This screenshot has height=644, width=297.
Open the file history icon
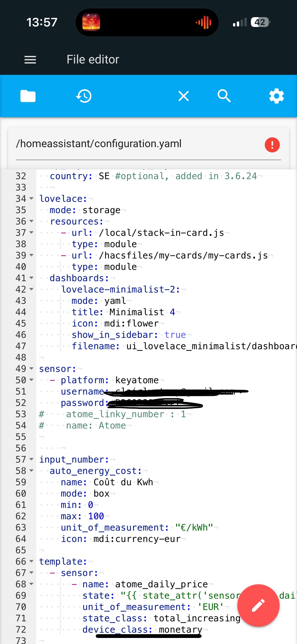pos(84,96)
